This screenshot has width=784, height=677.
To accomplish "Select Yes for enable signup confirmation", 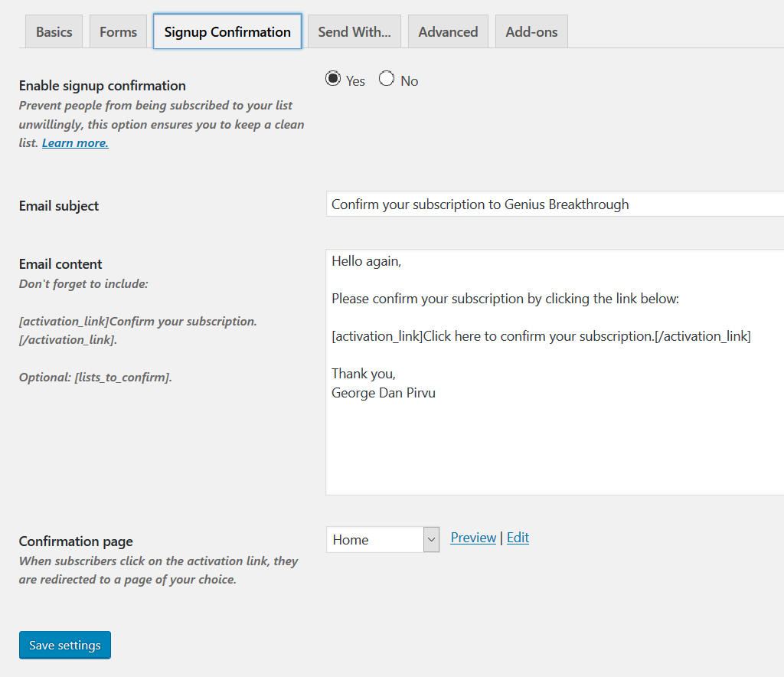I will tap(333, 79).
